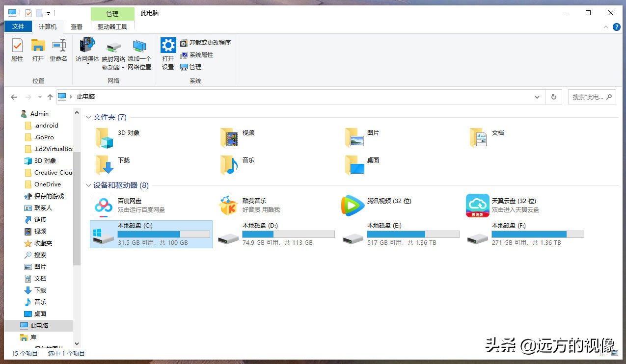The height and width of the screenshot is (364, 626).
Task: Click the 重命名 (Rename) ribbon icon
Action: 58,51
